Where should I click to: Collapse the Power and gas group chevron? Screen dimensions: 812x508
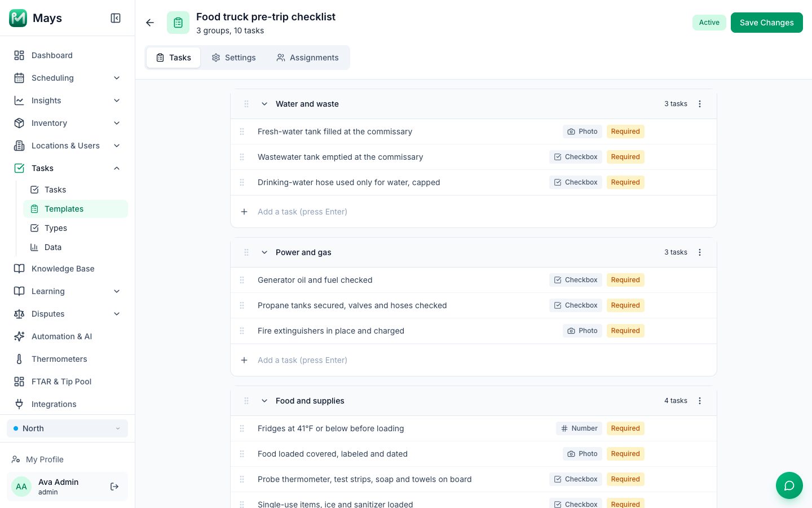264,252
